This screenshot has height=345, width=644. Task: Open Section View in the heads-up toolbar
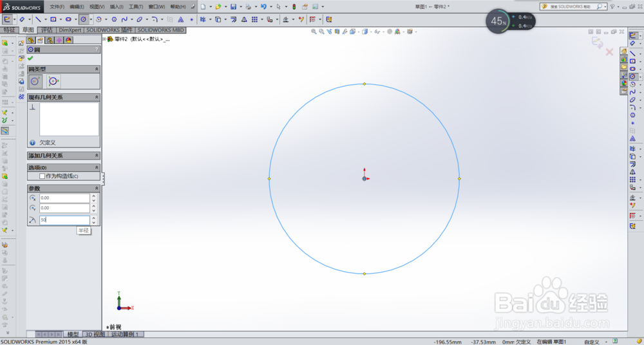tap(337, 32)
